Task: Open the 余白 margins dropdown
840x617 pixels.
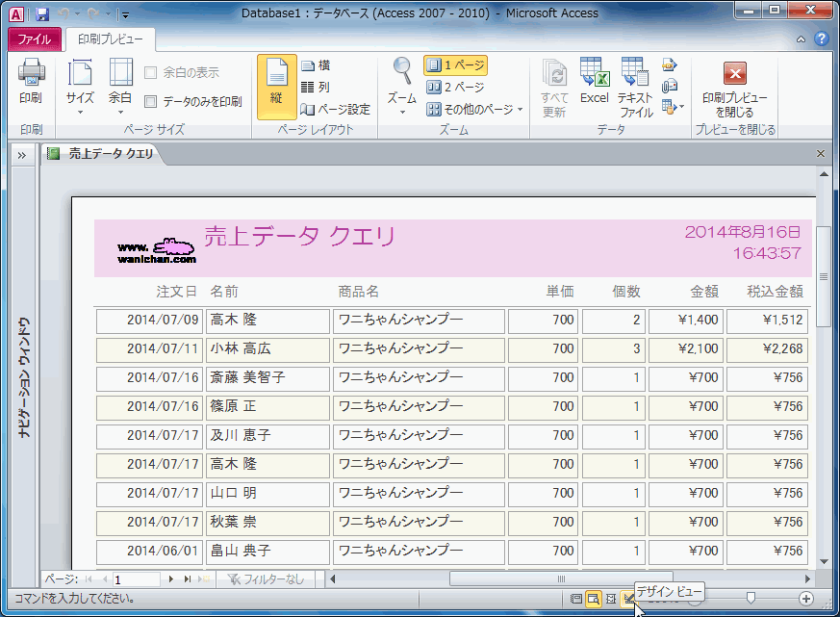Action: point(120,86)
